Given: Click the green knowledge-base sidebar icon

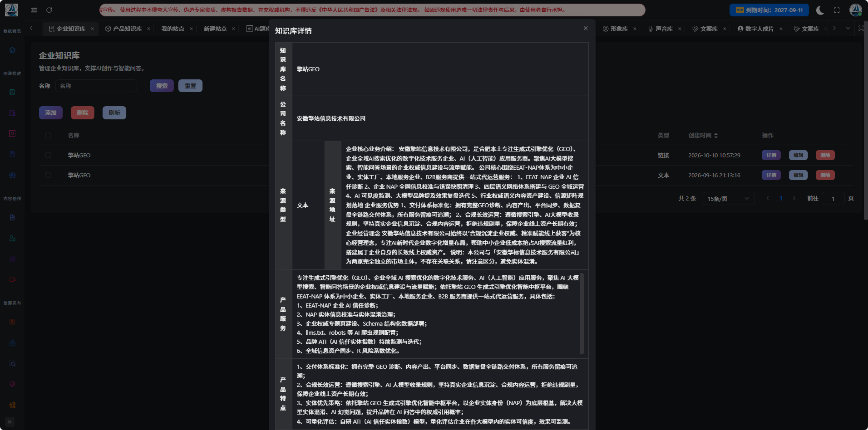Looking at the screenshot, I should 12,92.
